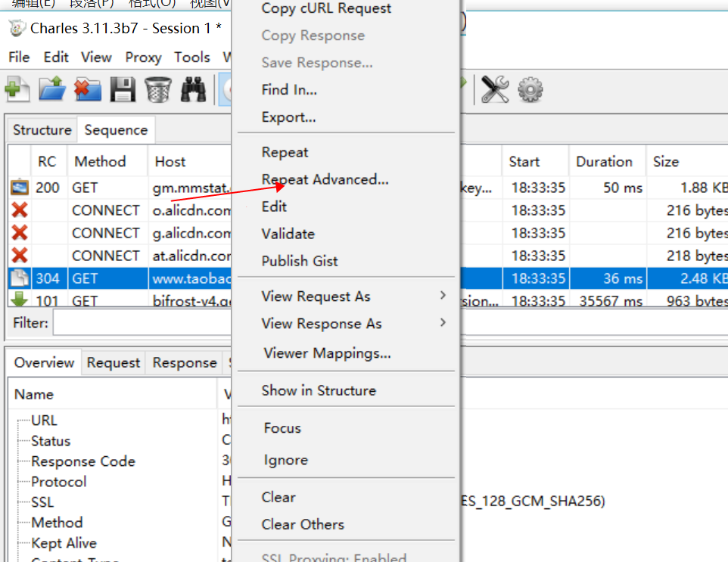Image resolution: width=728 pixels, height=562 pixels.
Task: Click into the Filter input field
Action: click(142, 322)
